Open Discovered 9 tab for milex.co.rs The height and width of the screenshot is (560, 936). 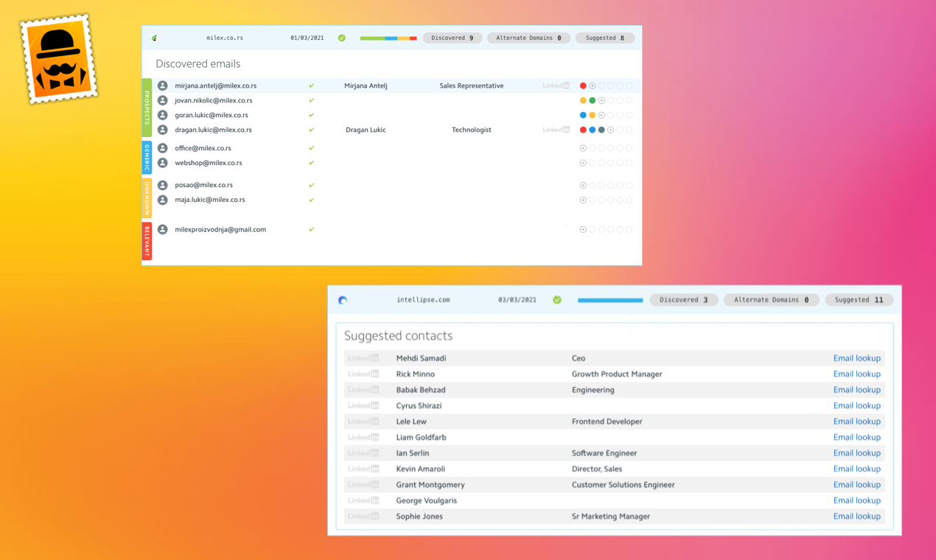[453, 38]
